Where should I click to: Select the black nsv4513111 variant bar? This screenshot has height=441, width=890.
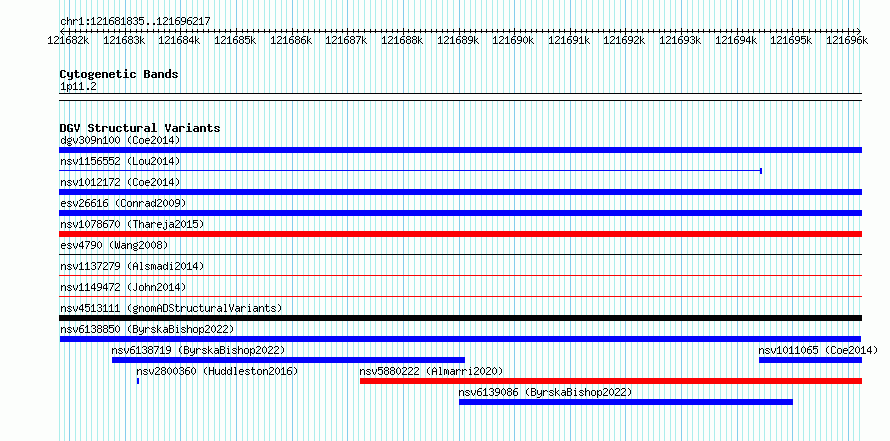(x=460, y=318)
